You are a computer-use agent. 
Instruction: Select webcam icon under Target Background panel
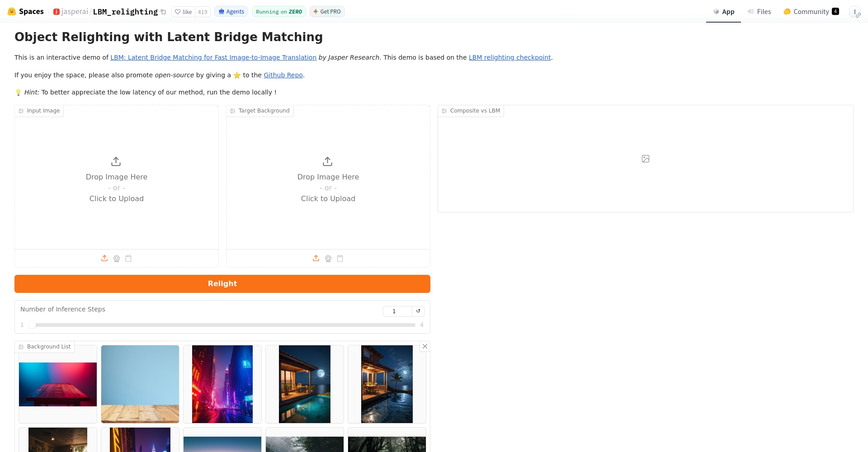[x=328, y=259]
